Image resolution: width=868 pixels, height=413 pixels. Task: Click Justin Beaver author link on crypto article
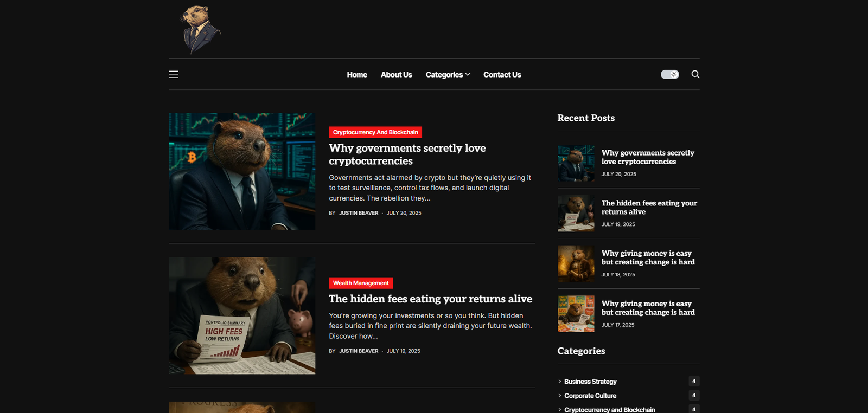(359, 213)
